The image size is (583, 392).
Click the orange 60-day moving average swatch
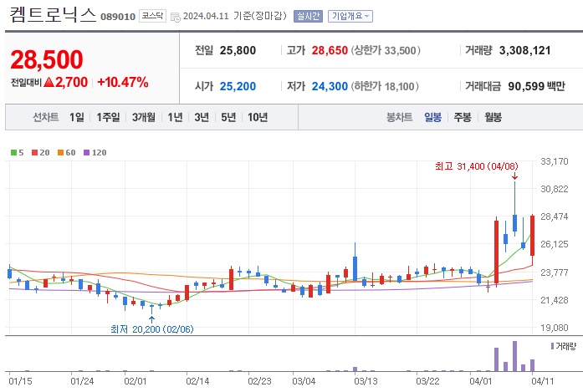click(x=60, y=152)
